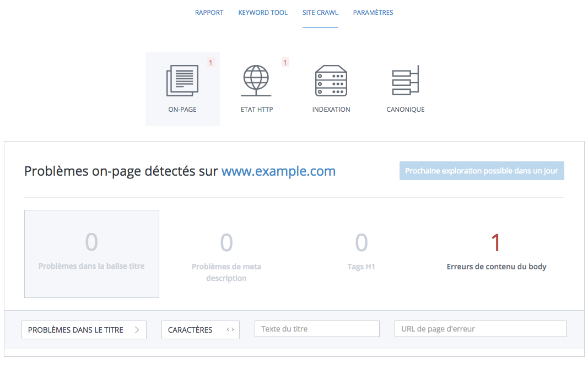The image size is (588, 369).
Task: Click the Prochaine exploration possible button
Action: (481, 171)
